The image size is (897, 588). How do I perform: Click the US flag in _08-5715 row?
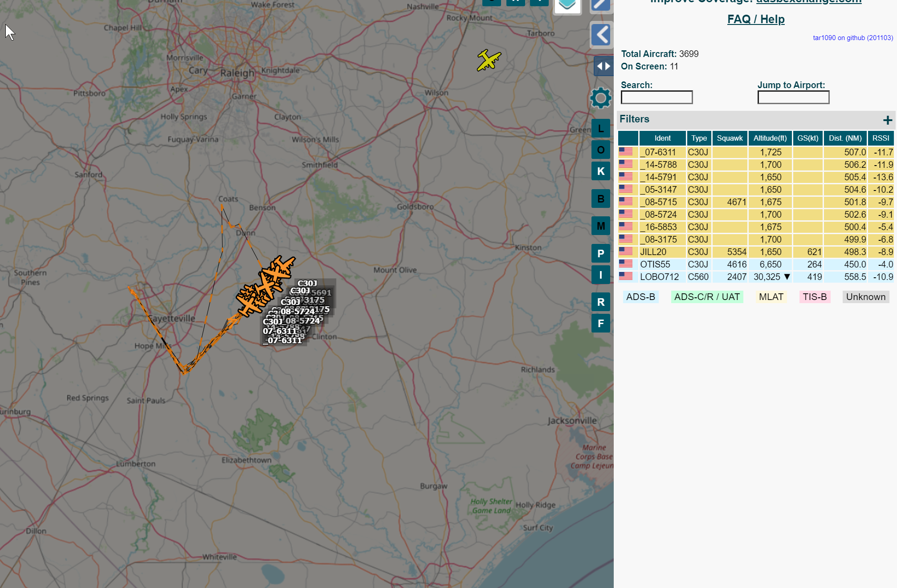pyautogui.click(x=626, y=202)
